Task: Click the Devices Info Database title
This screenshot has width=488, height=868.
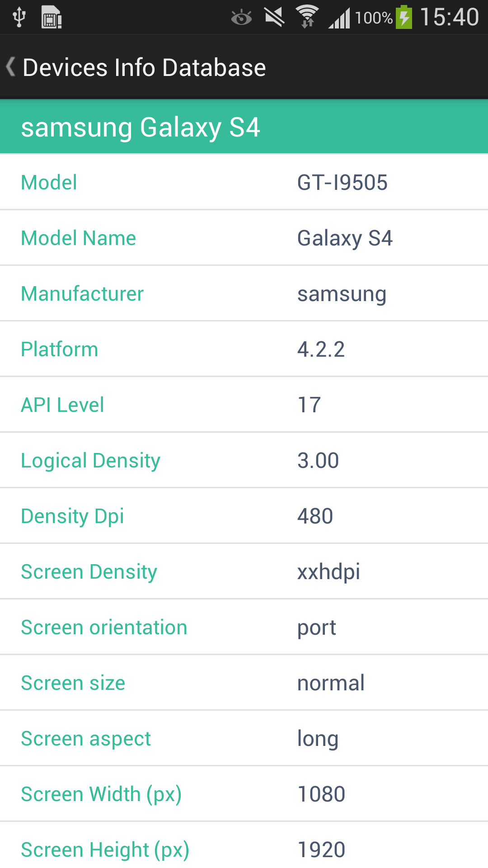Action: pos(144,66)
